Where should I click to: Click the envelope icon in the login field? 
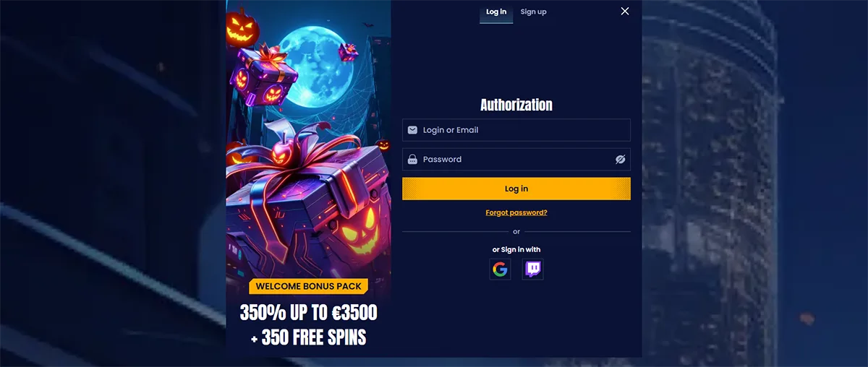pos(412,130)
